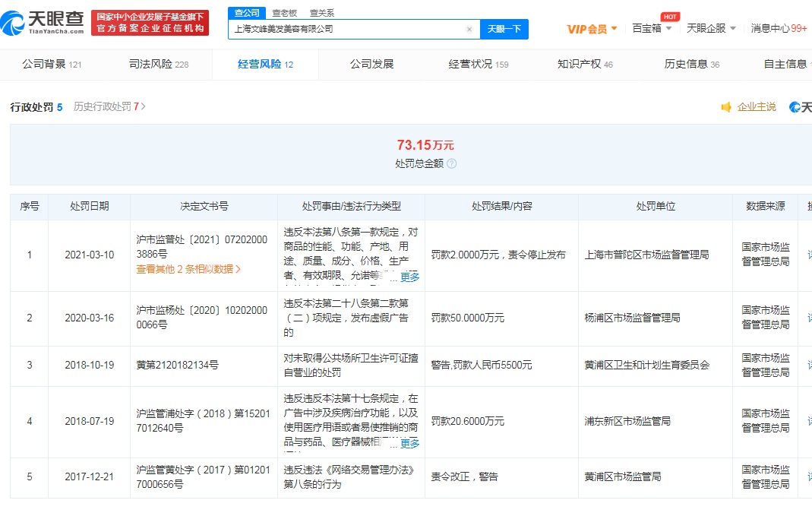The width and height of the screenshot is (812, 516).
Task: Open 消息中心 notifications
Action: (x=778, y=28)
